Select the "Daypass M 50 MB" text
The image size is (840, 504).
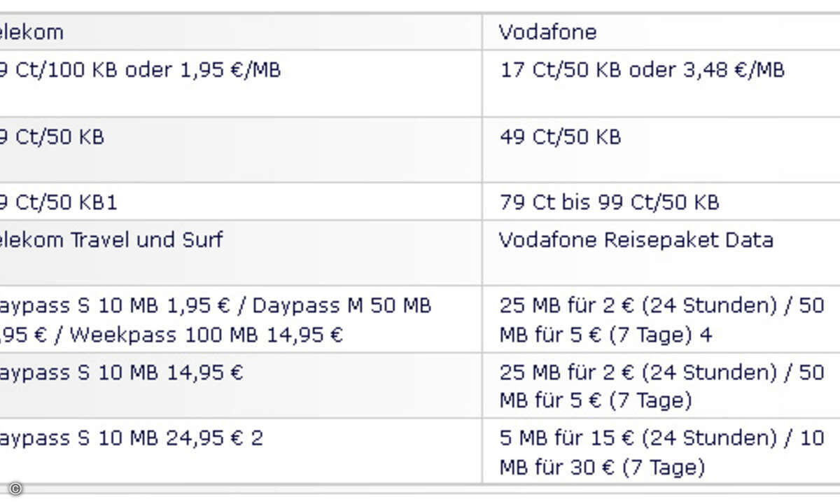pyautogui.click(x=342, y=306)
